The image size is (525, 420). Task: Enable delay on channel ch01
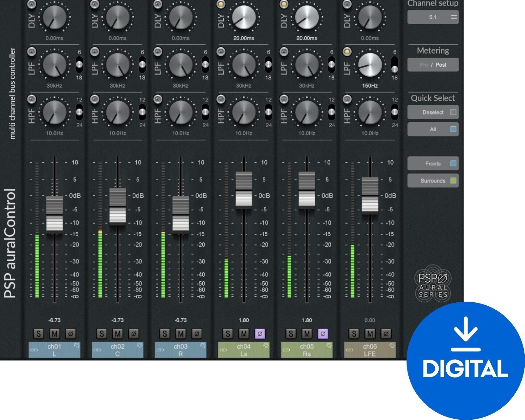[32, 4]
